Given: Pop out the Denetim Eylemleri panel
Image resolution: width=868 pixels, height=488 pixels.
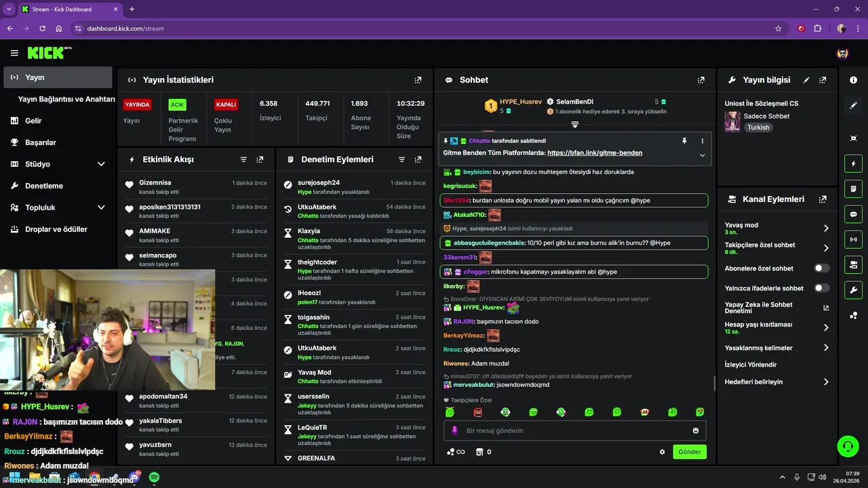Looking at the screenshot, I should [x=418, y=159].
